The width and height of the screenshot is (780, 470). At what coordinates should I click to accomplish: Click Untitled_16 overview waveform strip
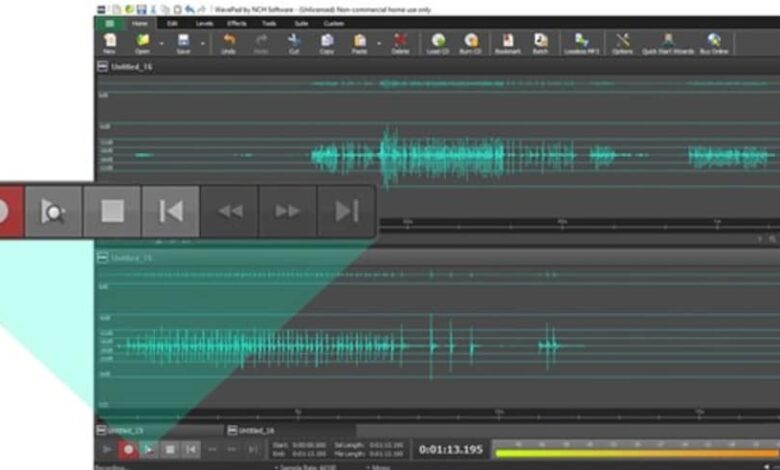coord(438,84)
